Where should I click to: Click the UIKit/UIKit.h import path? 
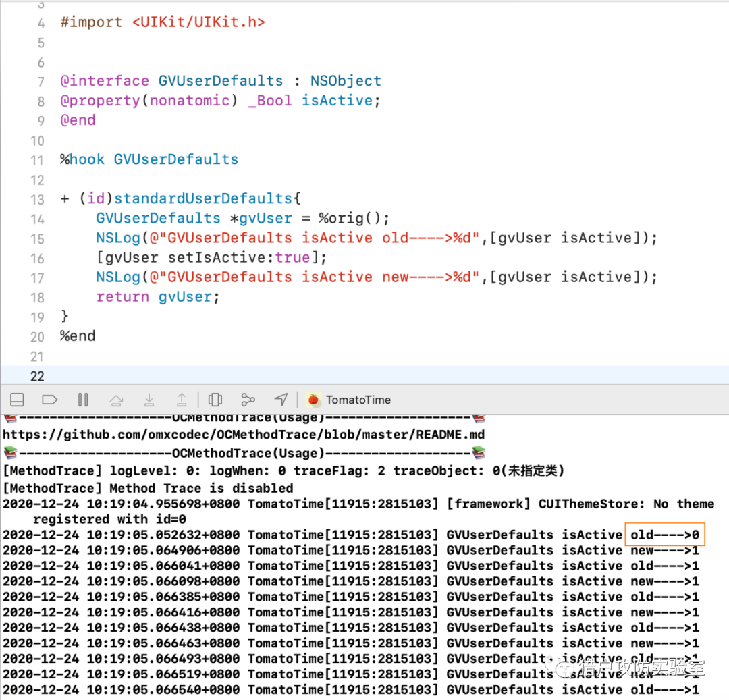(198, 22)
